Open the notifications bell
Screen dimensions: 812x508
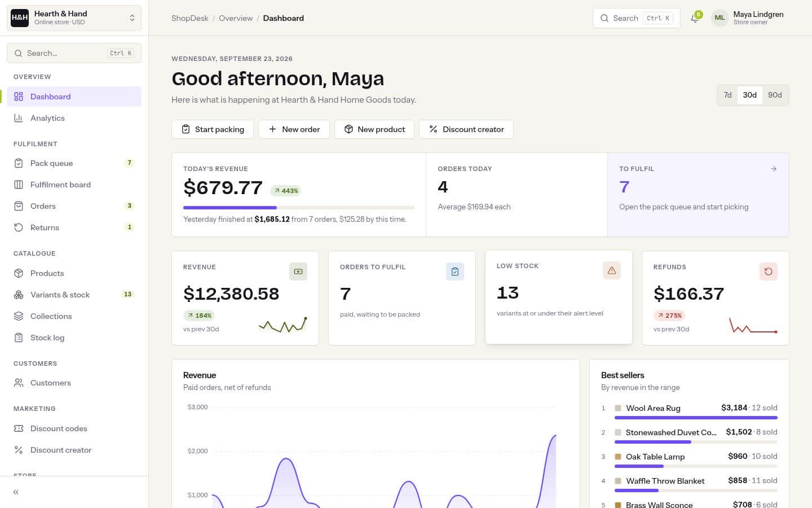coord(695,18)
